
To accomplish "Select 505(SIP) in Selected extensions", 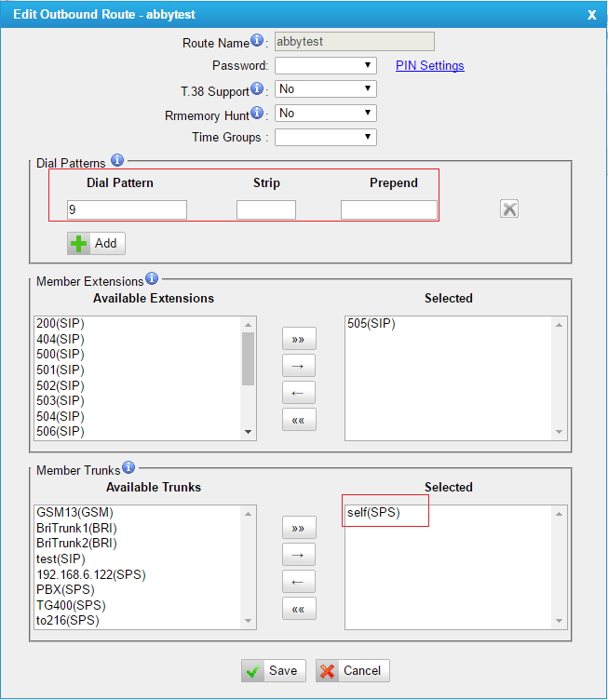I will coord(372,323).
